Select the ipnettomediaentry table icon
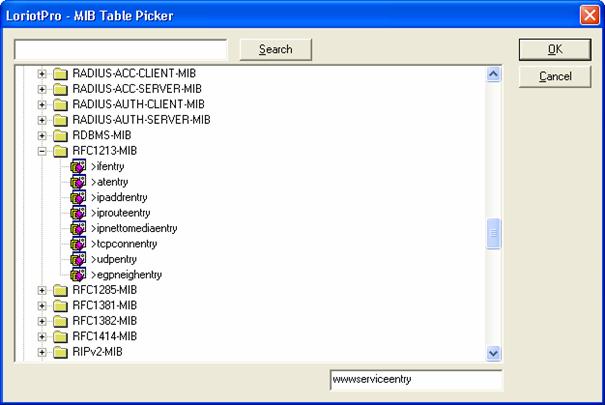 pos(79,229)
